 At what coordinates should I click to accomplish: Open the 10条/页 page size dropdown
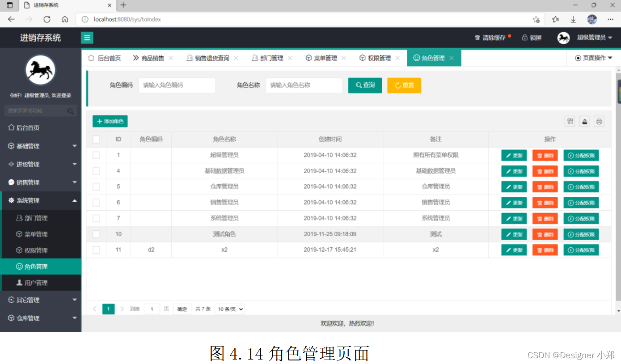tap(230, 309)
